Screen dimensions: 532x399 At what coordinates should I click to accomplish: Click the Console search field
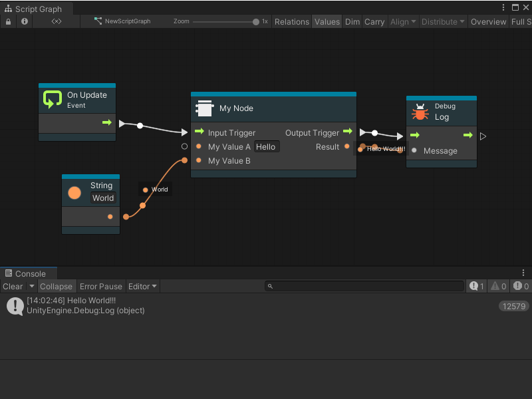(366, 287)
